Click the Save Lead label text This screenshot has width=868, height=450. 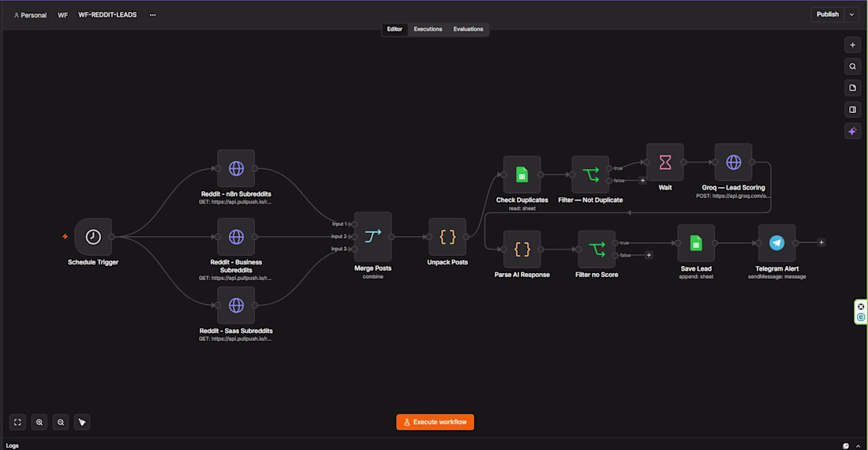pos(696,268)
